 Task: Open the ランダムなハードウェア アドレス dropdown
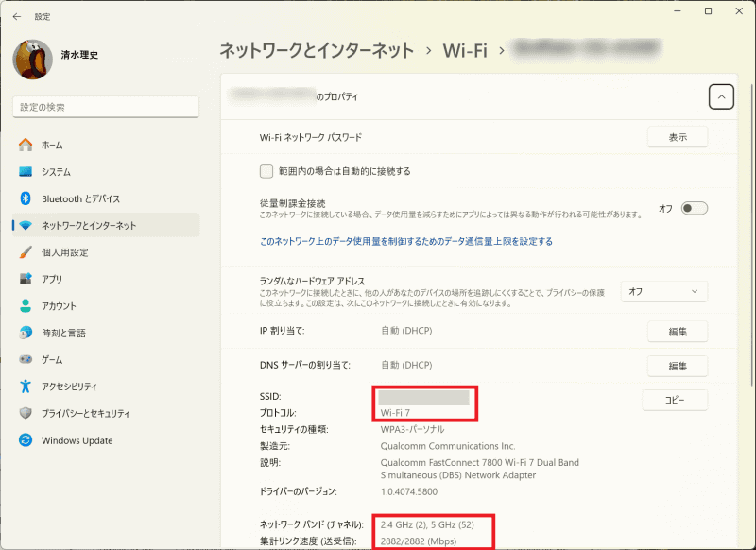click(662, 291)
